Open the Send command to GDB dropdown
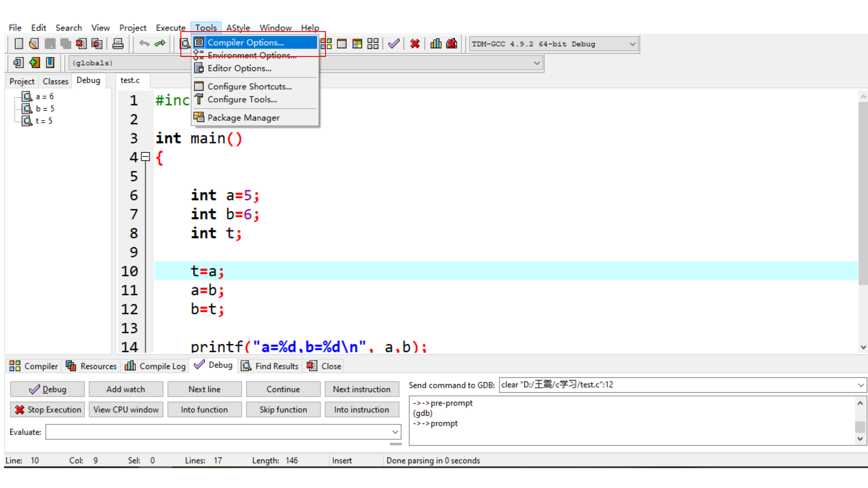 [860, 385]
